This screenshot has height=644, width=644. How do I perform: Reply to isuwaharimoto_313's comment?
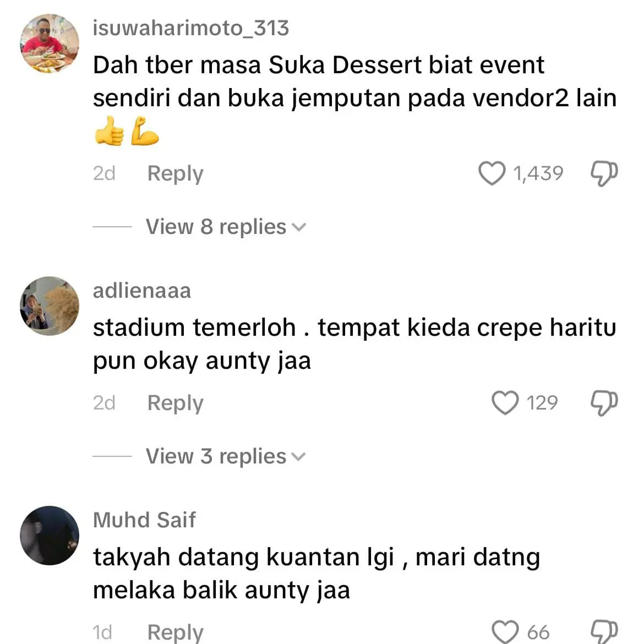point(176,174)
